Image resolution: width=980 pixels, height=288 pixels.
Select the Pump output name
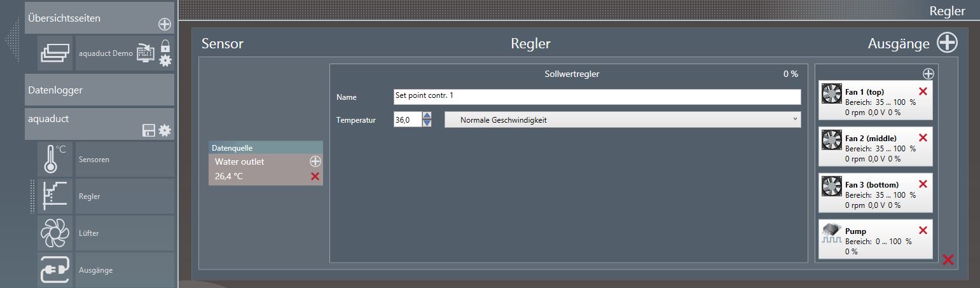click(x=855, y=231)
